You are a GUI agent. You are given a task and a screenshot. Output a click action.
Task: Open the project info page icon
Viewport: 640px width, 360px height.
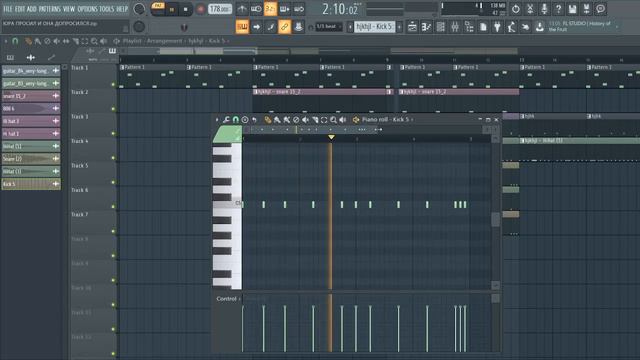[483, 27]
